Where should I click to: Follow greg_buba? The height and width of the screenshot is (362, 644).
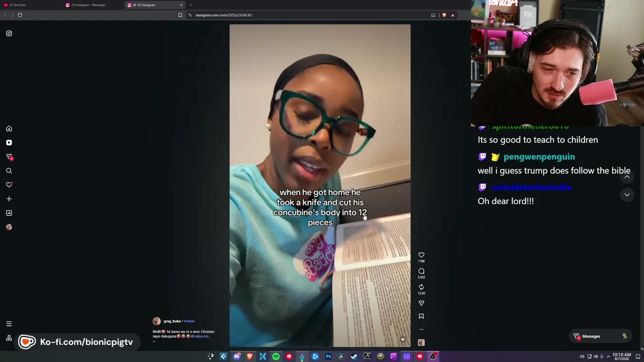pos(189,321)
